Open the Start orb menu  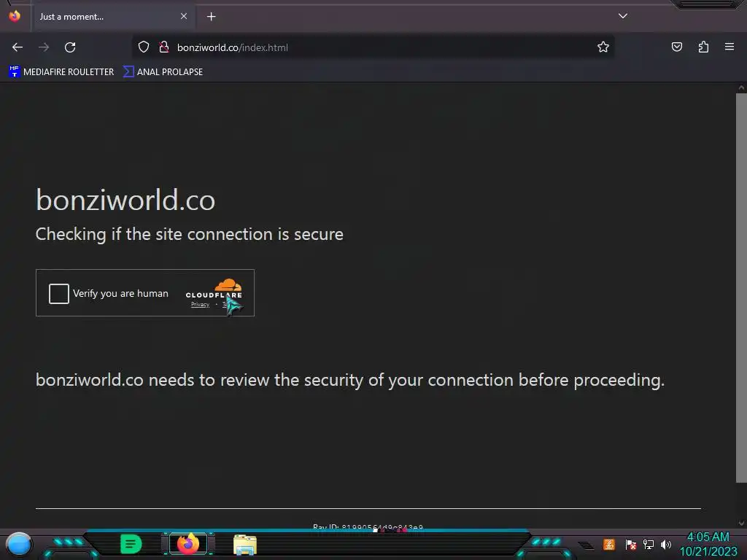coord(18,545)
